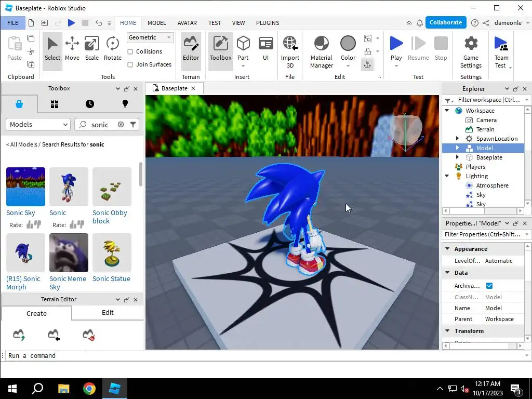Click the notifications bell icon
This screenshot has width=532, height=399.
pyautogui.click(x=420, y=23)
